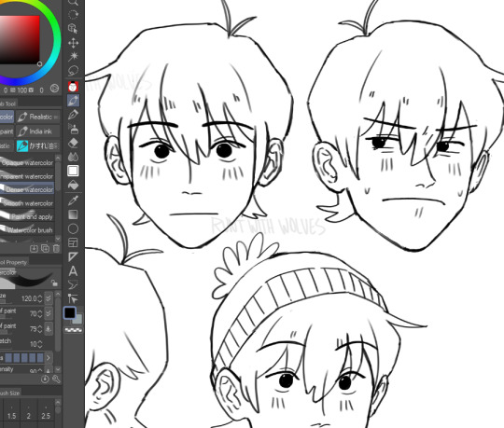Select Watercolor brush in list
This screenshot has width=504, height=428.
[x=27, y=230]
